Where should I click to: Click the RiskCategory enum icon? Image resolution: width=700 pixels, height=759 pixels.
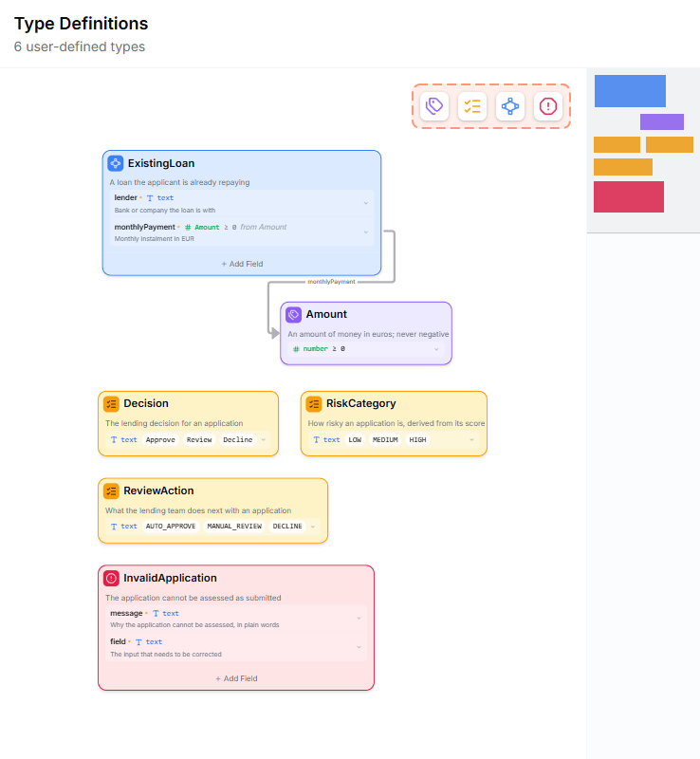tap(314, 404)
